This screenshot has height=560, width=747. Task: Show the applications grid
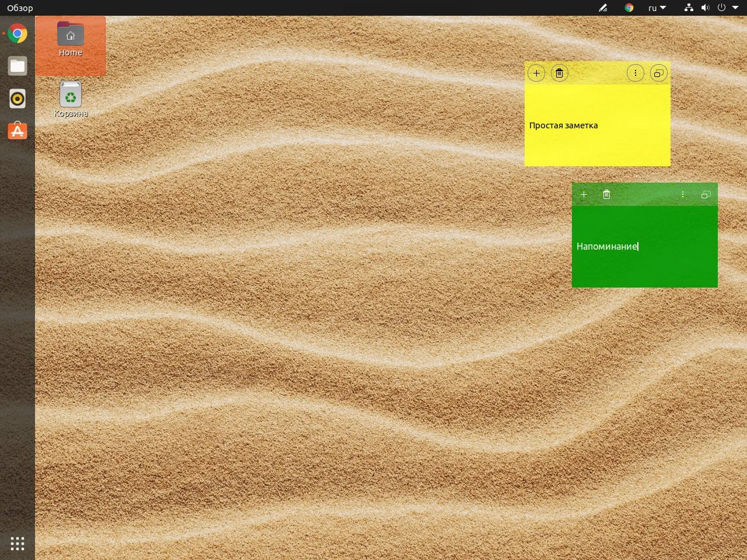click(x=18, y=544)
